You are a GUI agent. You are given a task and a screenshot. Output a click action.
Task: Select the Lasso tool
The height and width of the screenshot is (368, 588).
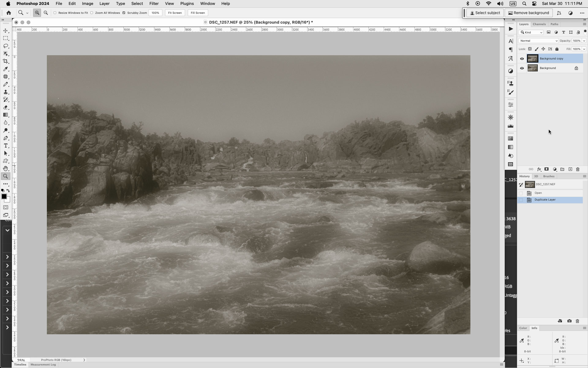[x=6, y=46]
